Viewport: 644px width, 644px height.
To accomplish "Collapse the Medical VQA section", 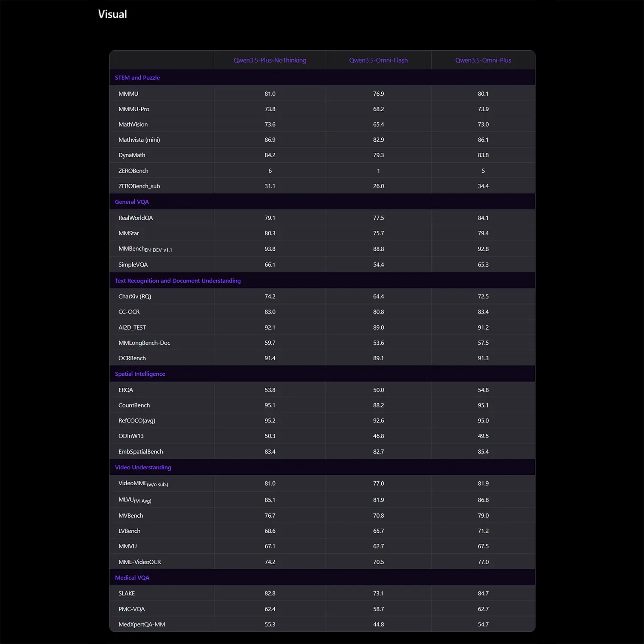I will [132, 577].
